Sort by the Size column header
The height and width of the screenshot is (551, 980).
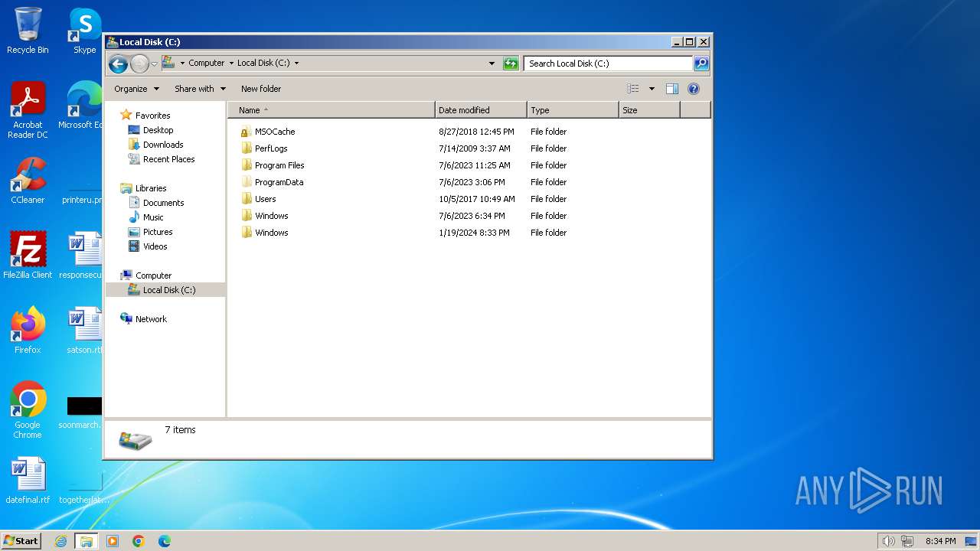649,110
